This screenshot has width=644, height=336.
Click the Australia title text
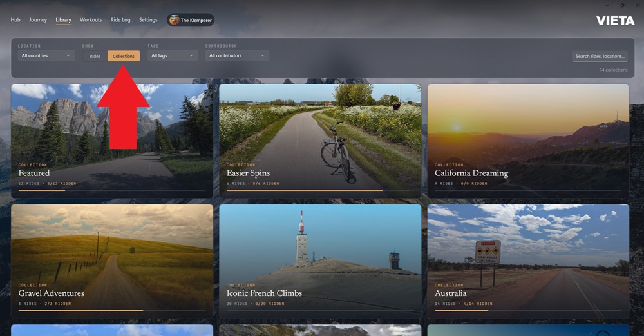451,293
